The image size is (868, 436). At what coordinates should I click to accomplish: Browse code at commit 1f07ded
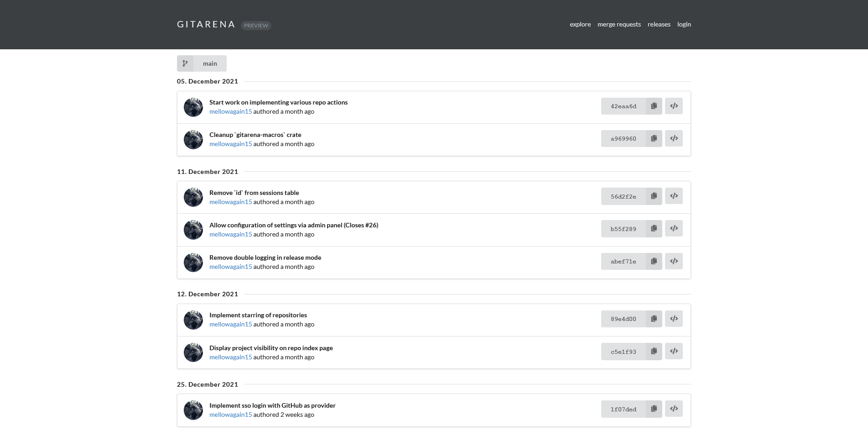click(674, 409)
